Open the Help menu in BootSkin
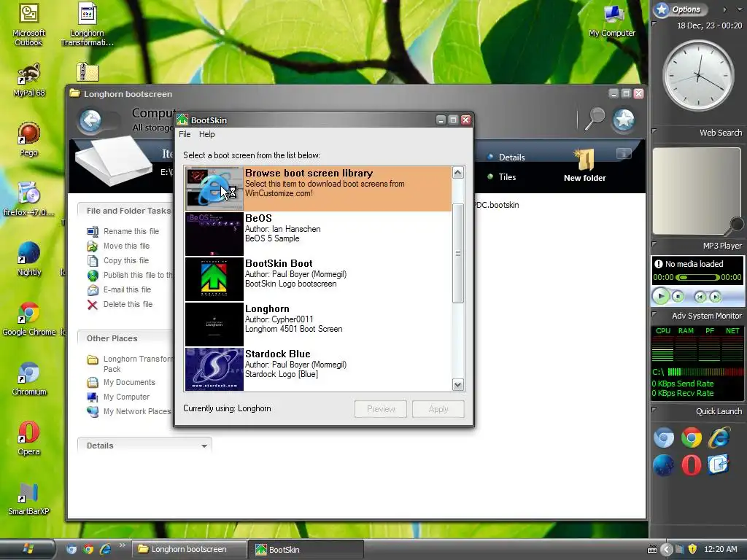747x560 pixels. pos(206,134)
